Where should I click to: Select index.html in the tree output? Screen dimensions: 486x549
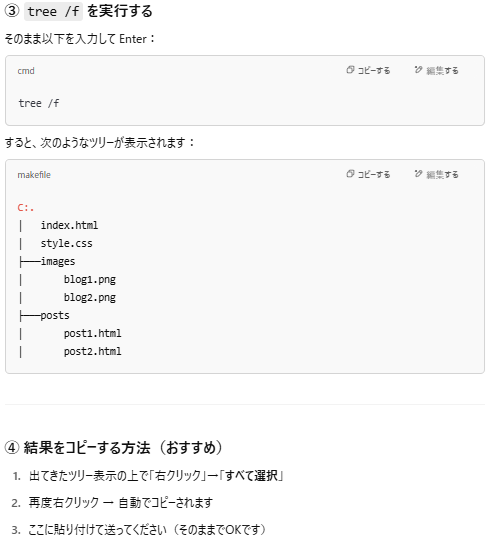point(69,225)
